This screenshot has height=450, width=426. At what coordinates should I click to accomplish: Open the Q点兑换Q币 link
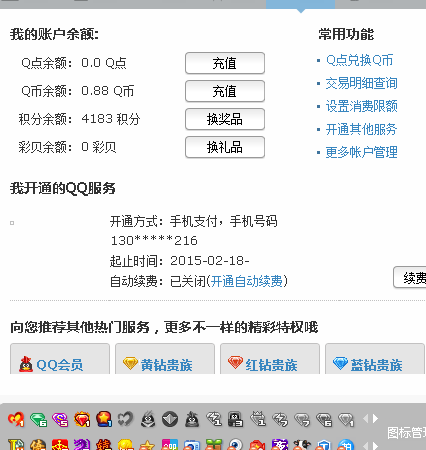click(360, 60)
